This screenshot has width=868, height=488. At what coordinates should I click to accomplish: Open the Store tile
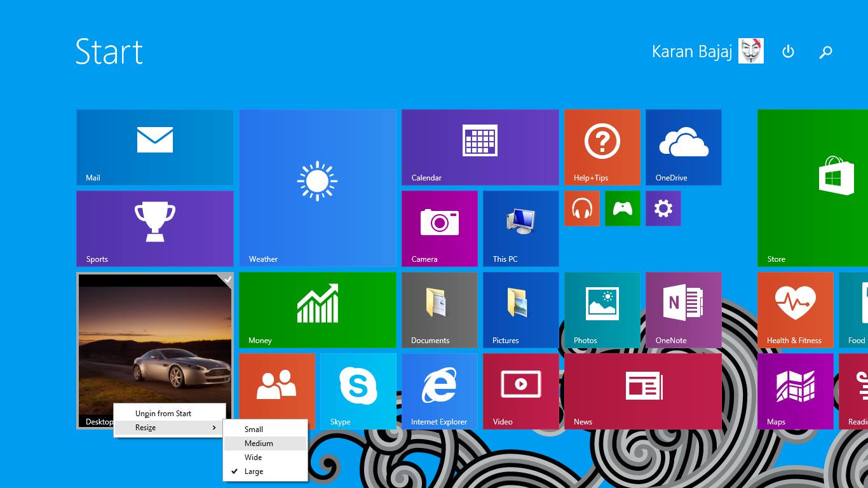coord(813,188)
